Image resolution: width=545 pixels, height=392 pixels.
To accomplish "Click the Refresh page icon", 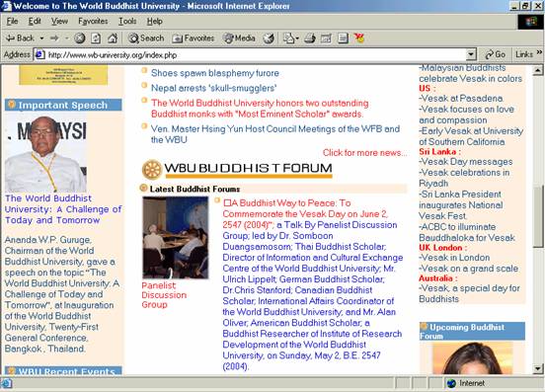I will [x=96, y=39].
